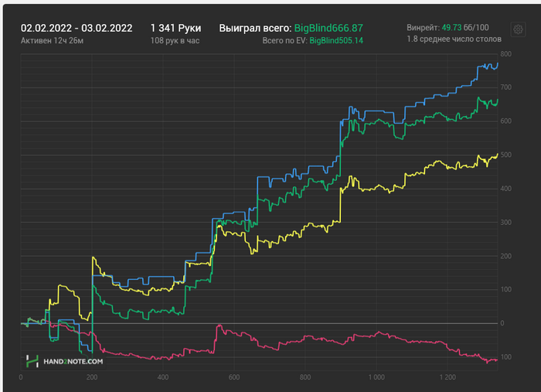Click the 1 000 x-axis label
Viewport: 541px width, 392px height.
pyautogui.click(x=376, y=377)
